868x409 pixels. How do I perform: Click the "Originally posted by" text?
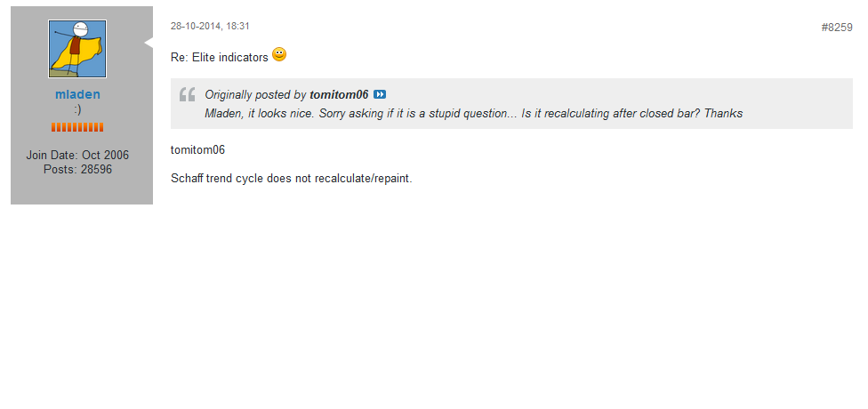point(255,94)
